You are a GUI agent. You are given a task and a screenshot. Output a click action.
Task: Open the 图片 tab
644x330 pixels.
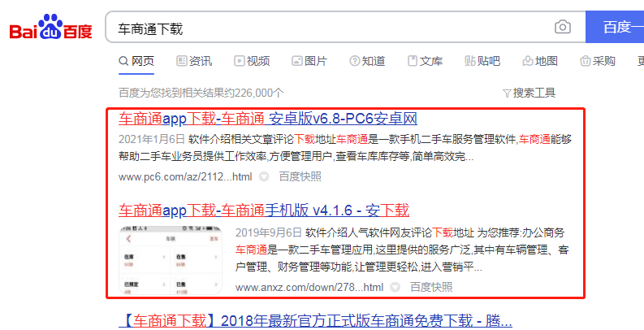point(309,61)
